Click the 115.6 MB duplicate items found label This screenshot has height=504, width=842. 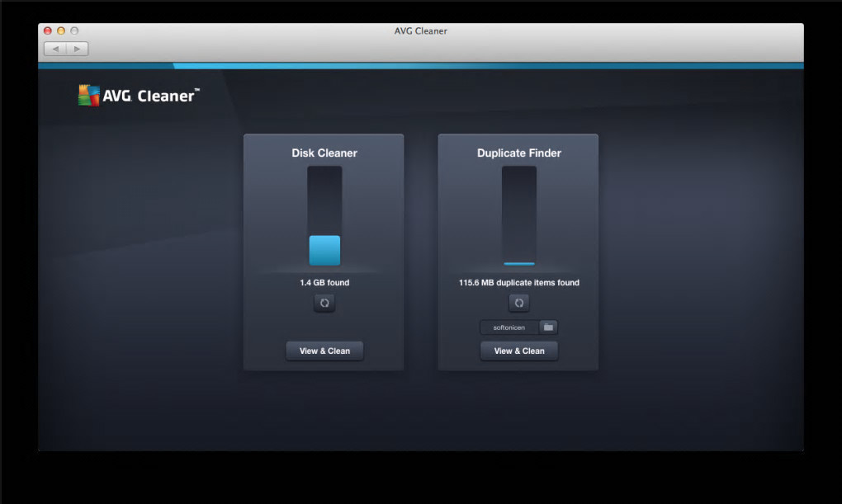(x=518, y=283)
